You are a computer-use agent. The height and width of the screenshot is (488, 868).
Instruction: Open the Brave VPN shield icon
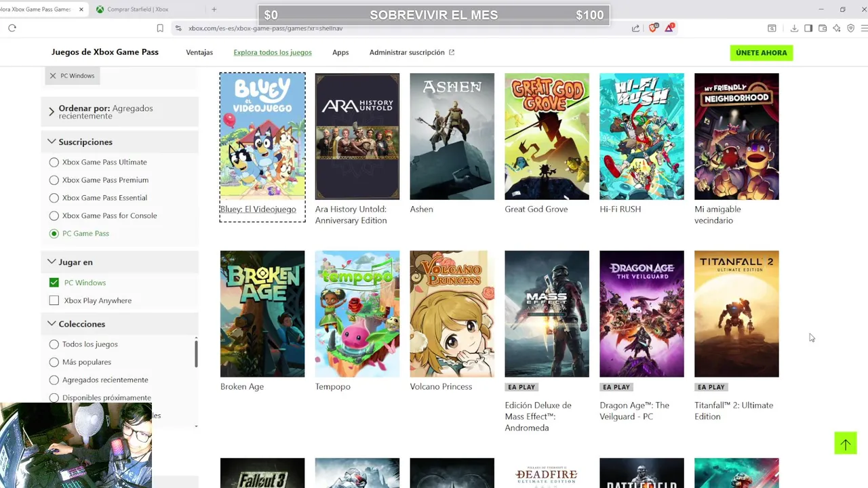(851, 28)
